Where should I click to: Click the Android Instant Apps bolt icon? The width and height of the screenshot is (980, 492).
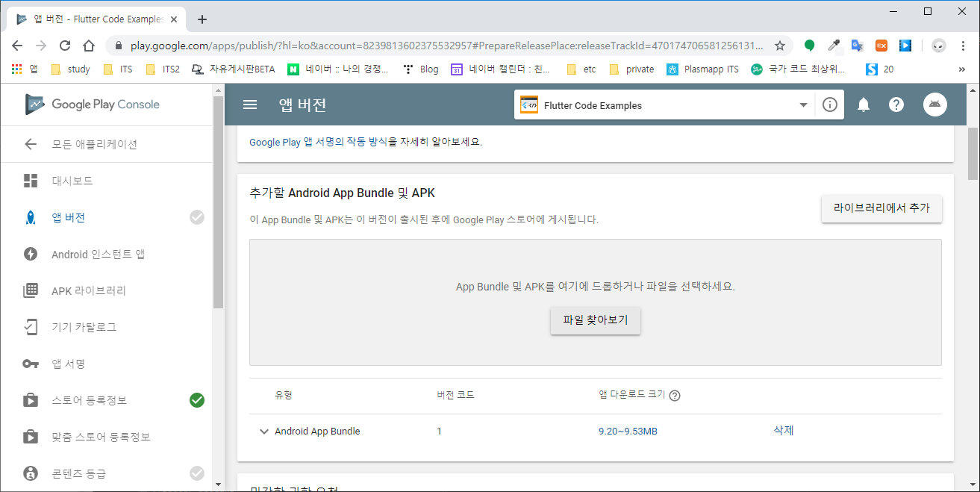point(31,254)
